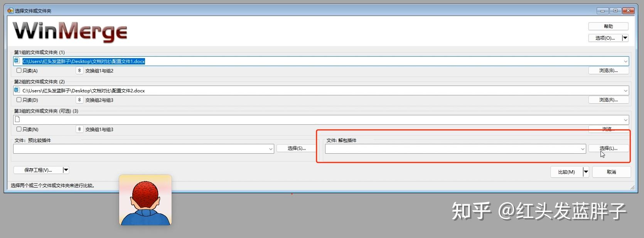644x238 pixels.
Task: Click the swap groups 2 and 3 icon
Action: [79, 100]
